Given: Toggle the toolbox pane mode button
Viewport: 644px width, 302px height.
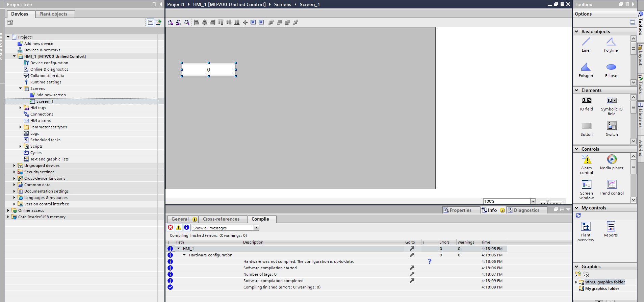Looking at the screenshot, I should click(x=633, y=22).
